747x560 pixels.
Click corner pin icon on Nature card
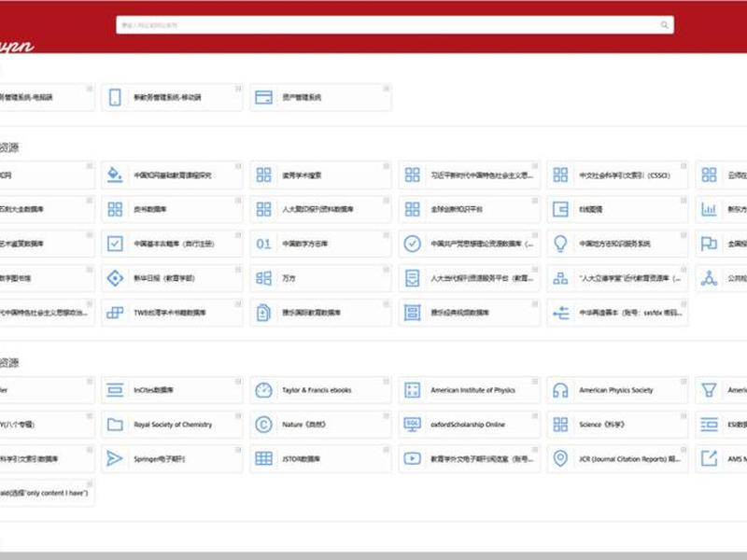387,415
